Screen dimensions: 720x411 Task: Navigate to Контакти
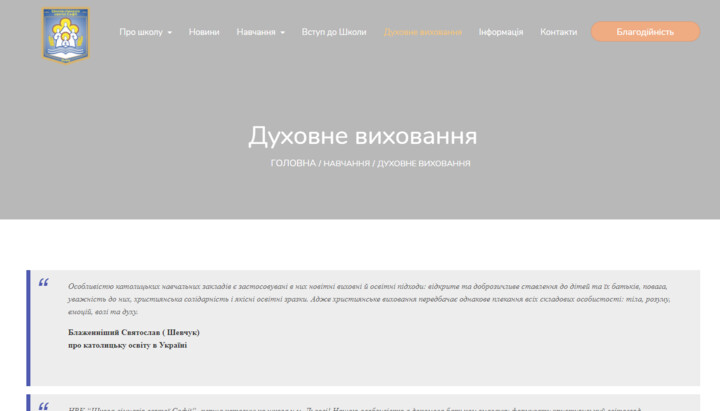[558, 32]
